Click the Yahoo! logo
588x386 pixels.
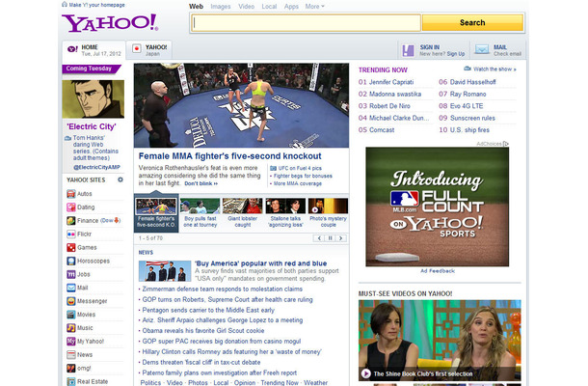tap(110, 22)
